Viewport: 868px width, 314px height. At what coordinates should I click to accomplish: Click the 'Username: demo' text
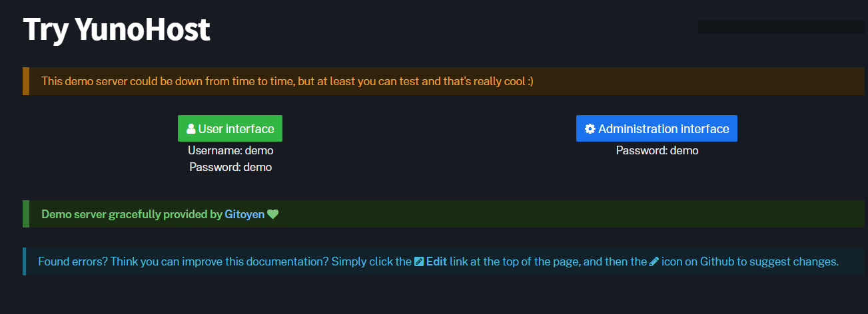coord(230,150)
